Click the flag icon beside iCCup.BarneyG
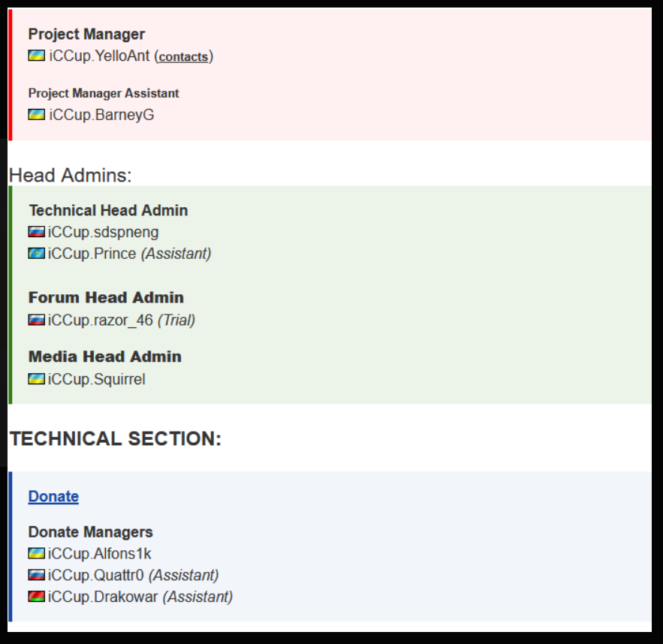Screen dimensions: 663x644 (x=37, y=115)
